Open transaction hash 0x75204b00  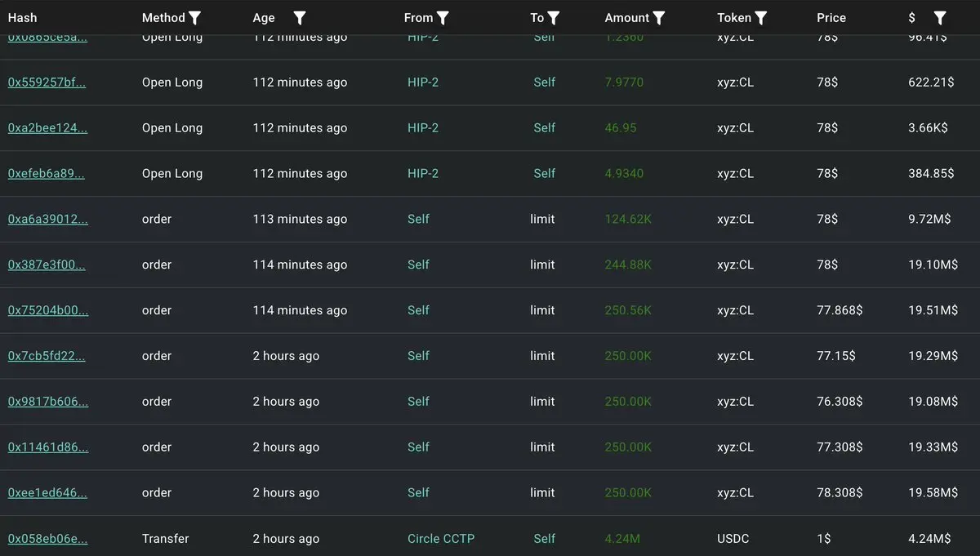point(48,311)
